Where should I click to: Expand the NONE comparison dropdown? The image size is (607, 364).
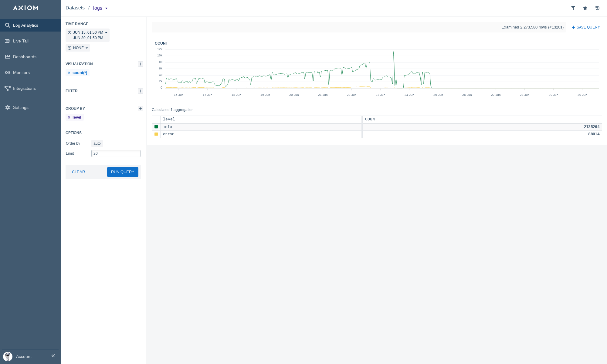tap(78, 48)
